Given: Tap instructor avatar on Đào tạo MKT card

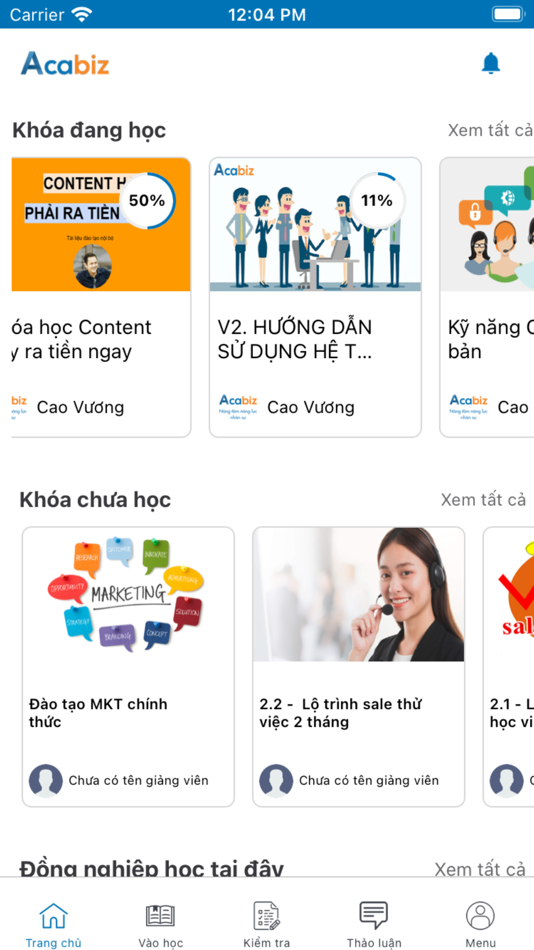Looking at the screenshot, I should 46,780.
